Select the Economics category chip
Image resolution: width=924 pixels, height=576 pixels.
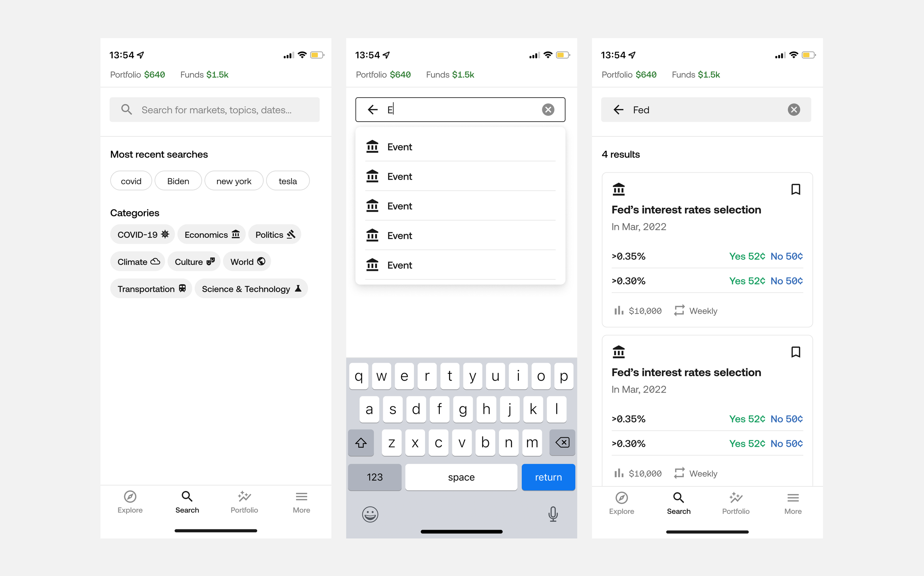(212, 235)
